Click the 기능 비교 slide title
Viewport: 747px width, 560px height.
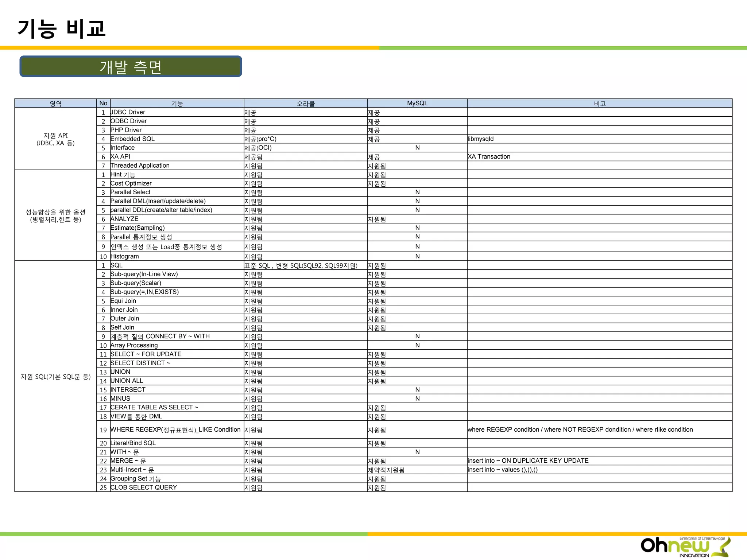61,28
